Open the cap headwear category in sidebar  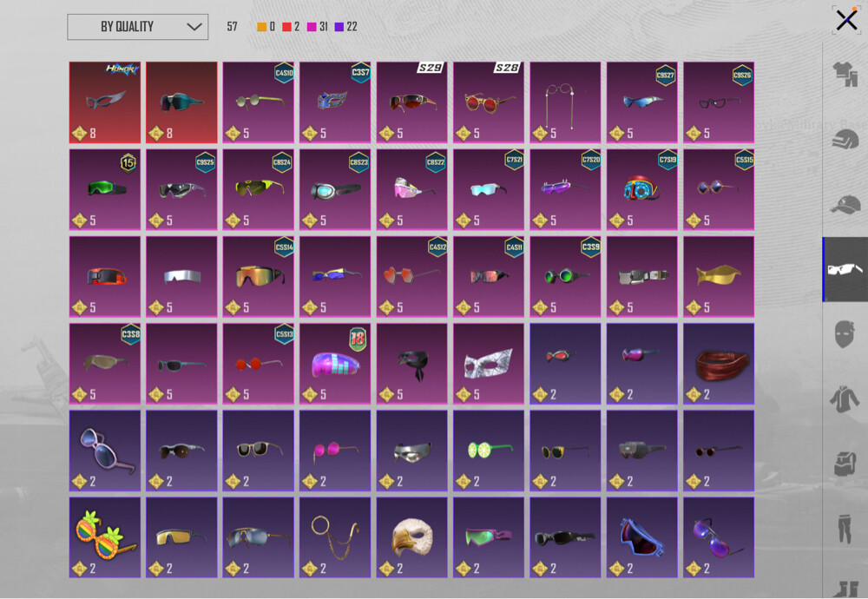pyautogui.click(x=845, y=204)
